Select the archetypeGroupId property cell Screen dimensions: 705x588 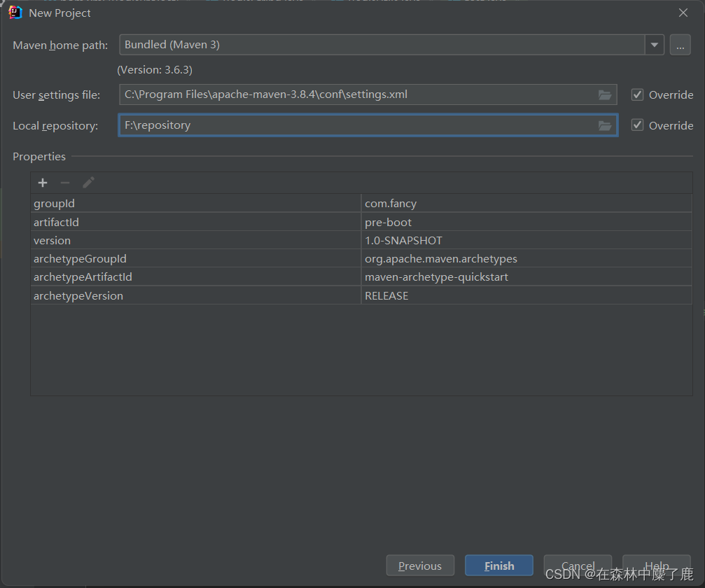(196, 258)
